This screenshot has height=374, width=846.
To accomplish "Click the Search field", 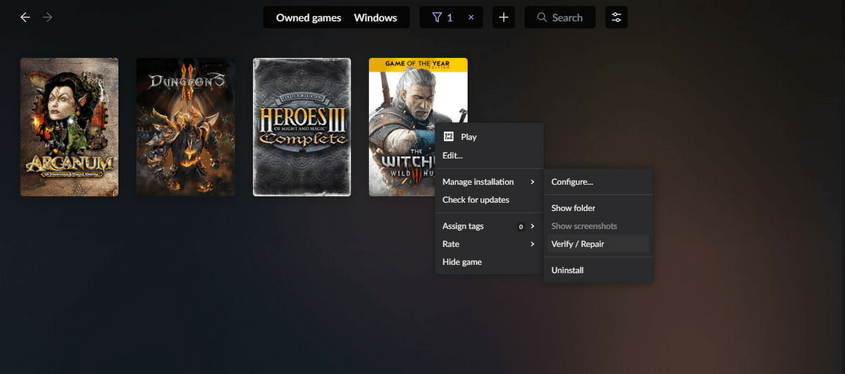I will pos(560,17).
